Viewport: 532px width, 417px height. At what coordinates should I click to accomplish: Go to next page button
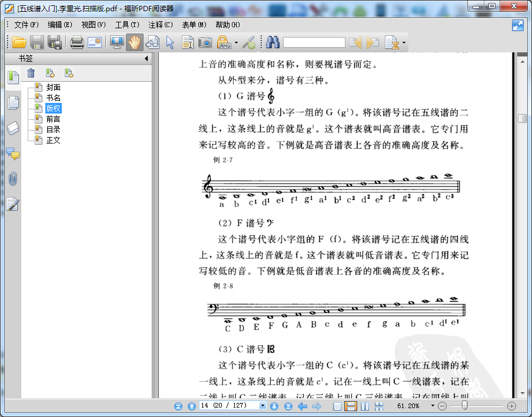[x=274, y=406]
